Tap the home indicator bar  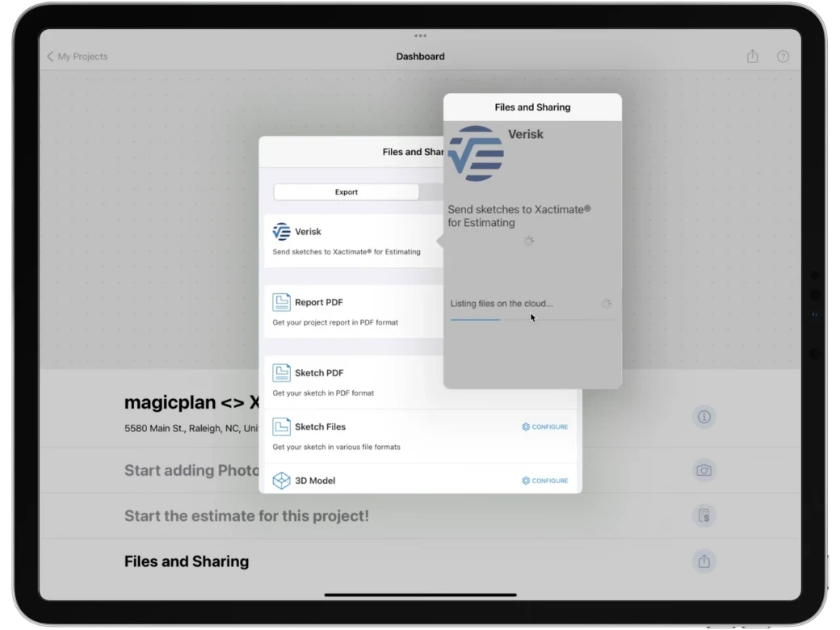tap(420, 594)
